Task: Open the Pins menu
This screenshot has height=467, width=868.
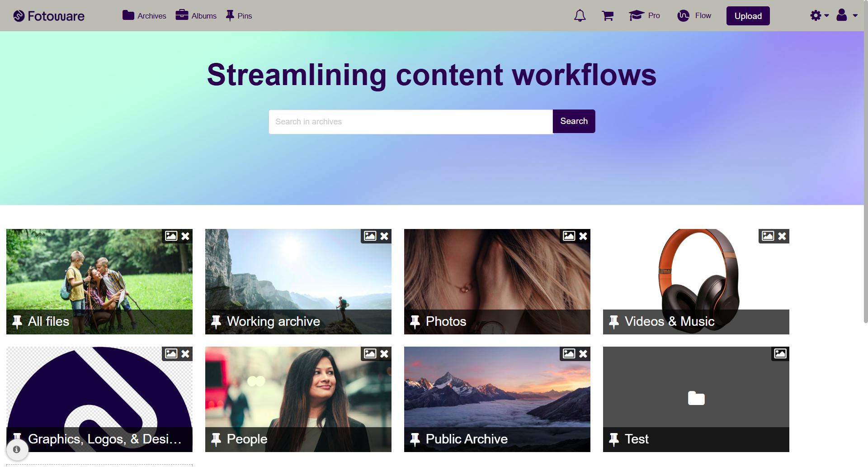Action: (x=239, y=16)
